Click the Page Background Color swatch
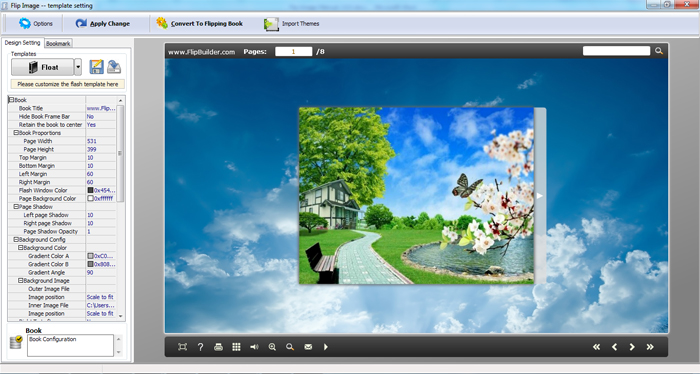 [x=90, y=198]
